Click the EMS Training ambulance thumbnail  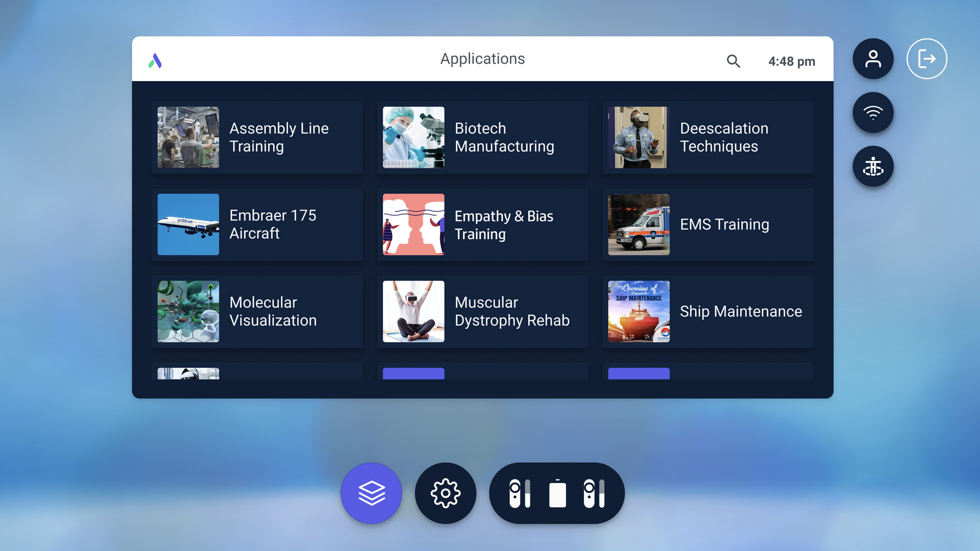(x=639, y=224)
